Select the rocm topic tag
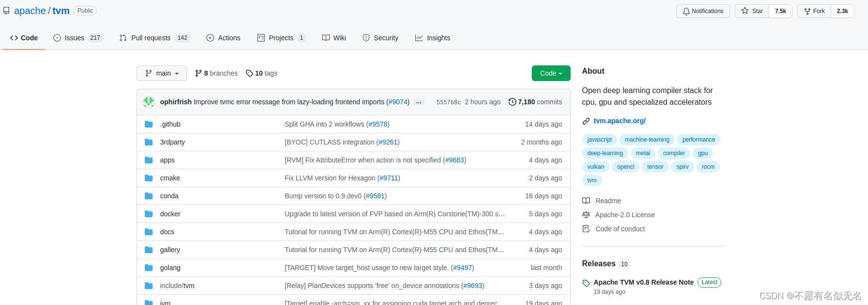868x305 pixels. click(708, 167)
